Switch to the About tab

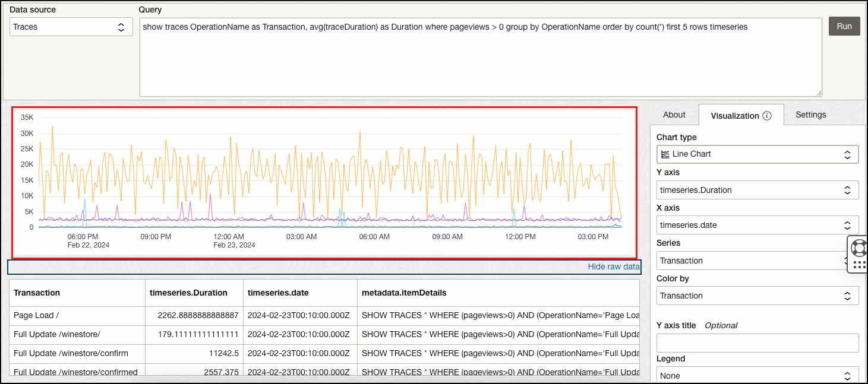pyautogui.click(x=674, y=115)
